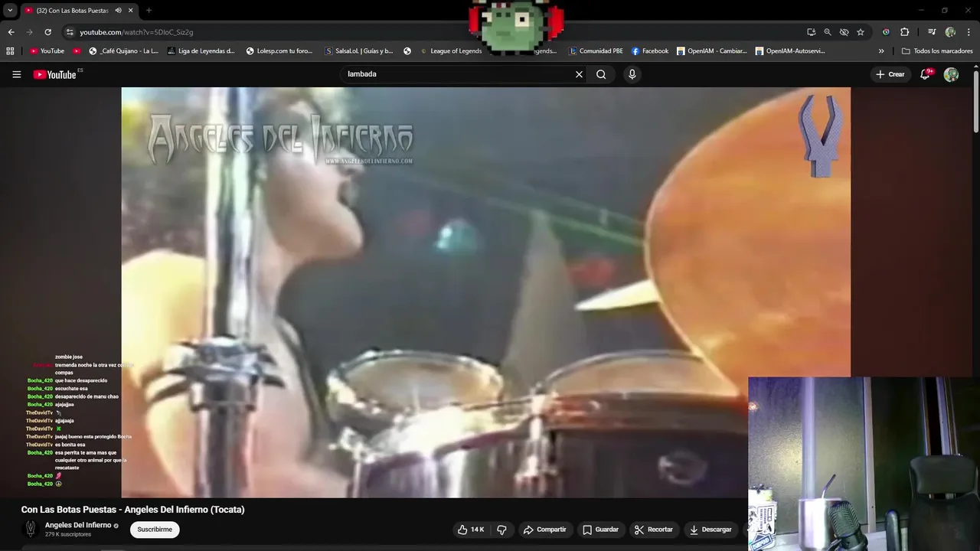Open the Chrome three-dot menu
This screenshot has height=551, width=980.
[968, 32]
